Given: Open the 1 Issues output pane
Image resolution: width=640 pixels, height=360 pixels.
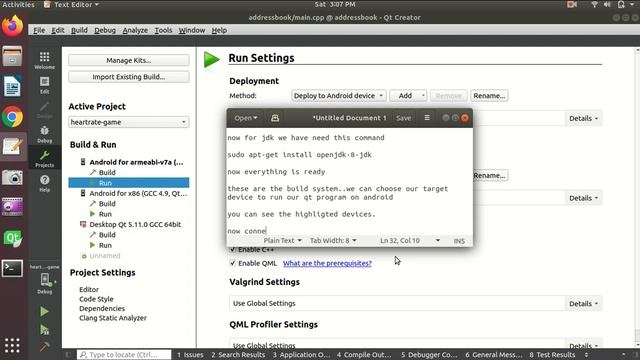Looking at the screenshot, I should point(190,355).
